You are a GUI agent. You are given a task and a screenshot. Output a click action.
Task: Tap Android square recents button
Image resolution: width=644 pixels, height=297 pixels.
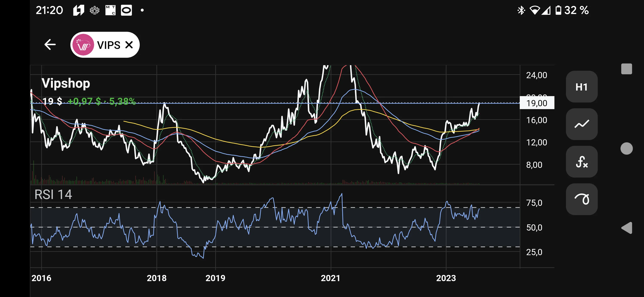point(626,69)
